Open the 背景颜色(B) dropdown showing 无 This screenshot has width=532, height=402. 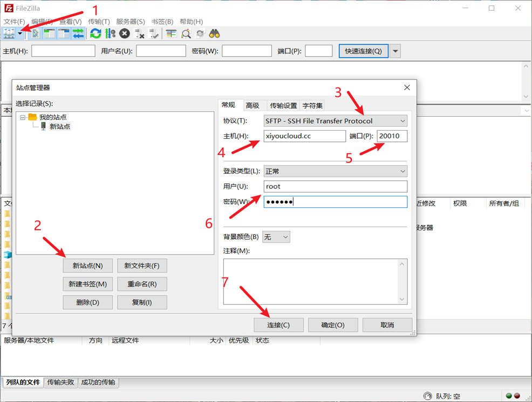click(276, 237)
